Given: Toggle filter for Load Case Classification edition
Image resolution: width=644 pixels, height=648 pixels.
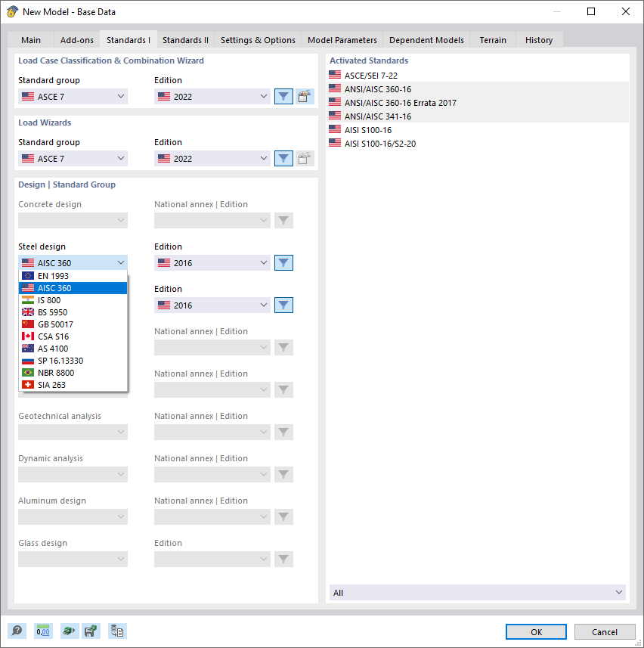Looking at the screenshot, I should pos(283,96).
